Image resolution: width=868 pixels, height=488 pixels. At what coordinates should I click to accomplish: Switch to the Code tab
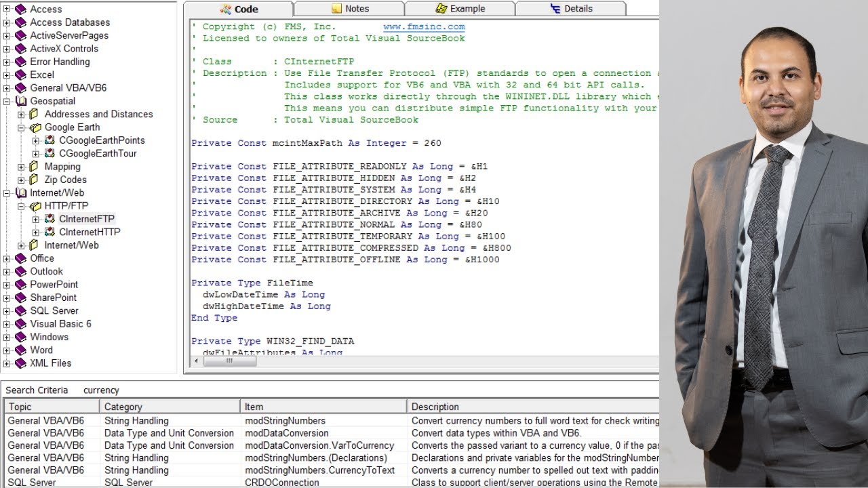pyautogui.click(x=239, y=9)
